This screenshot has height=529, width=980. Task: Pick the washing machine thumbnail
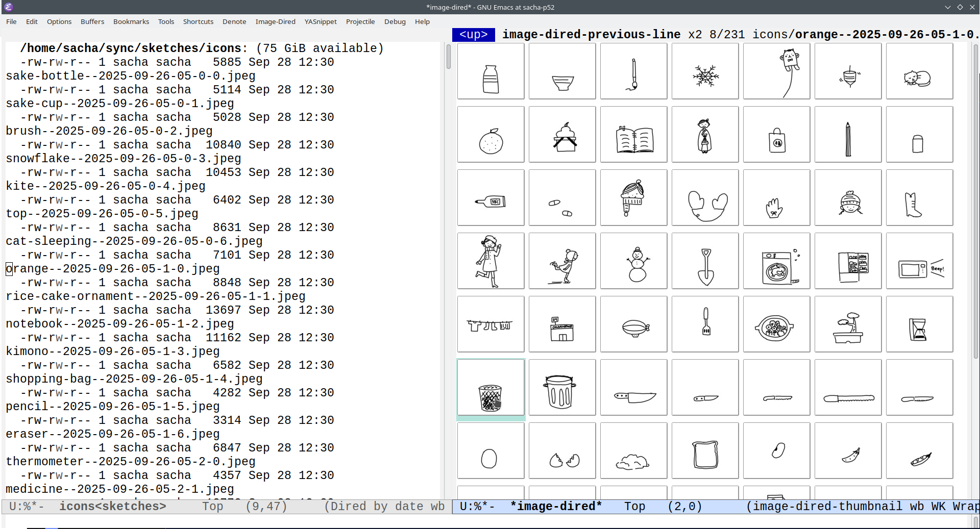tap(776, 261)
